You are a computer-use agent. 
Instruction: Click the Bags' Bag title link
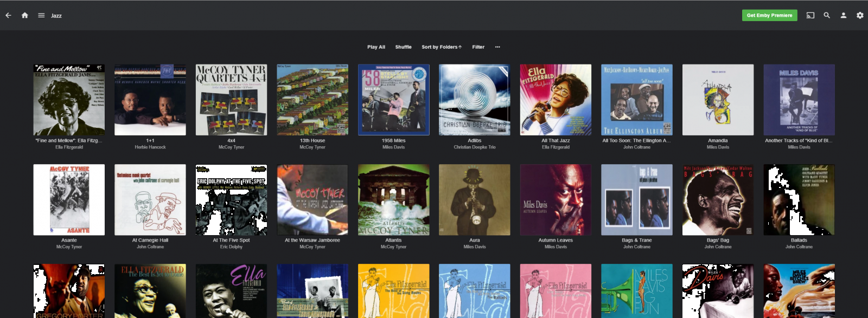[x=718, y=240]
